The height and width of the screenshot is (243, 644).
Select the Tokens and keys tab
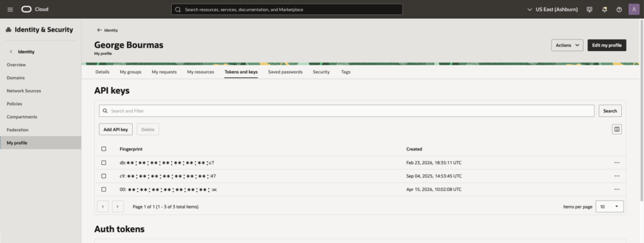(x=241, y=72)
